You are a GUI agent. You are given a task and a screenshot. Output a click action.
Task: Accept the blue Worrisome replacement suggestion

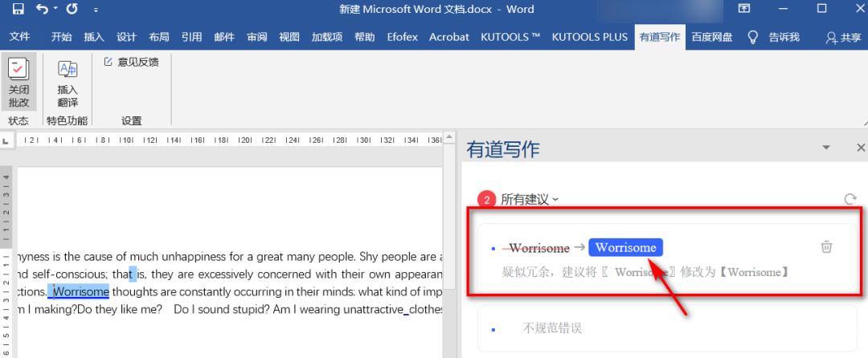click(625, 247)
